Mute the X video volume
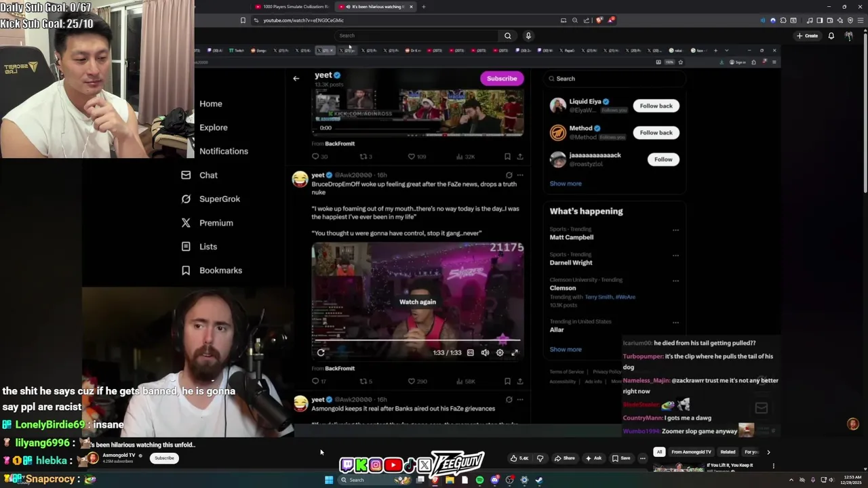This screenshot has height=488, width=868. click(x=485, y=352)
